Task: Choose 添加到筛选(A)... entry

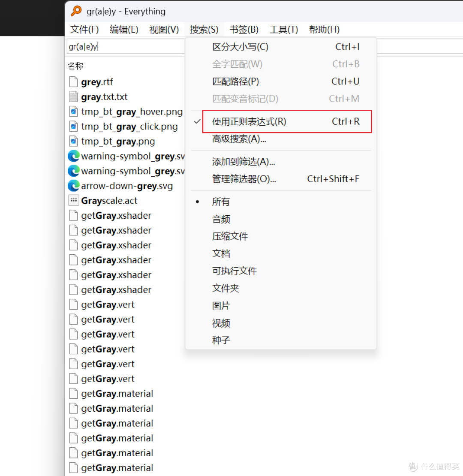Action: (x=281, y=162)
